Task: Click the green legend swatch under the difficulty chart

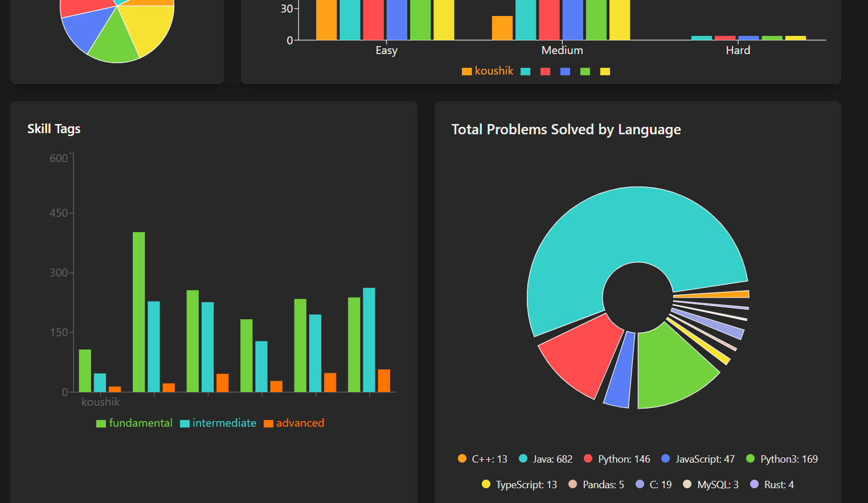Action: [x=585, y=72]
